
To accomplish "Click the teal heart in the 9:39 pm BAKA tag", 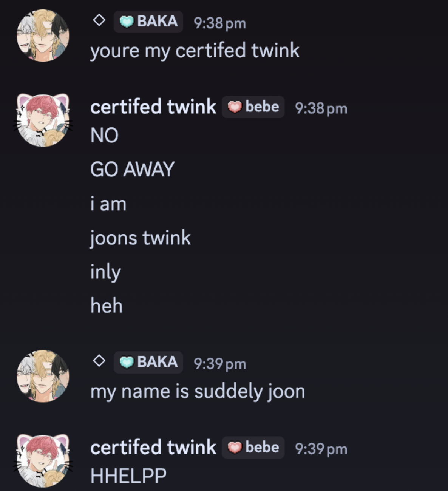I will 127,362.
